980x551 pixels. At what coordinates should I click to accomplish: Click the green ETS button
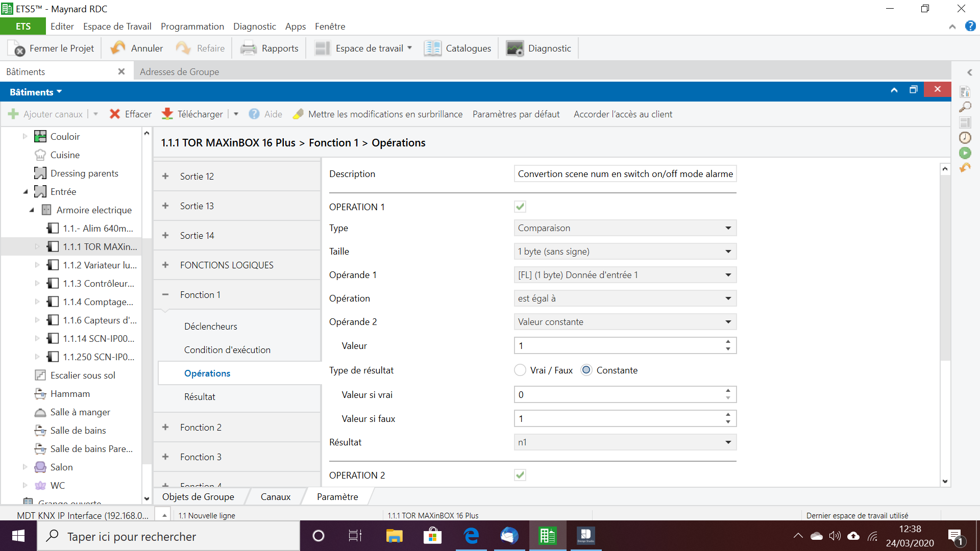point(23,26)
